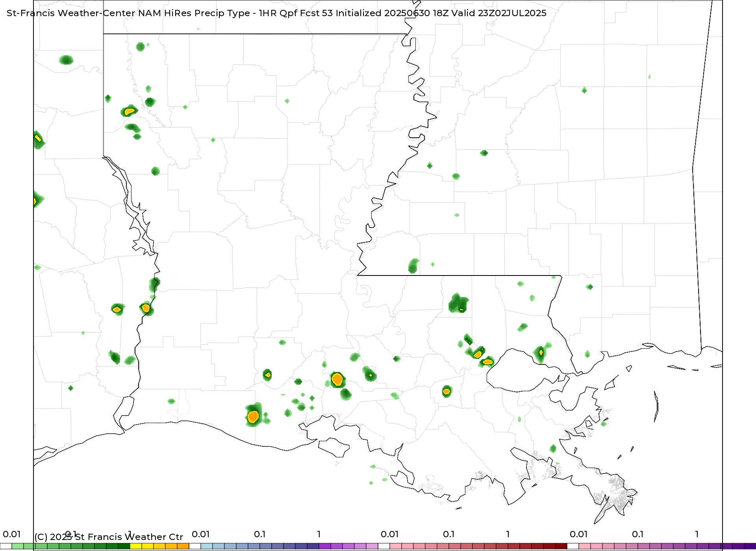Select the deepest orange swatch in the legend
Viewport: 756px width, 551px height.
point(183,546)
